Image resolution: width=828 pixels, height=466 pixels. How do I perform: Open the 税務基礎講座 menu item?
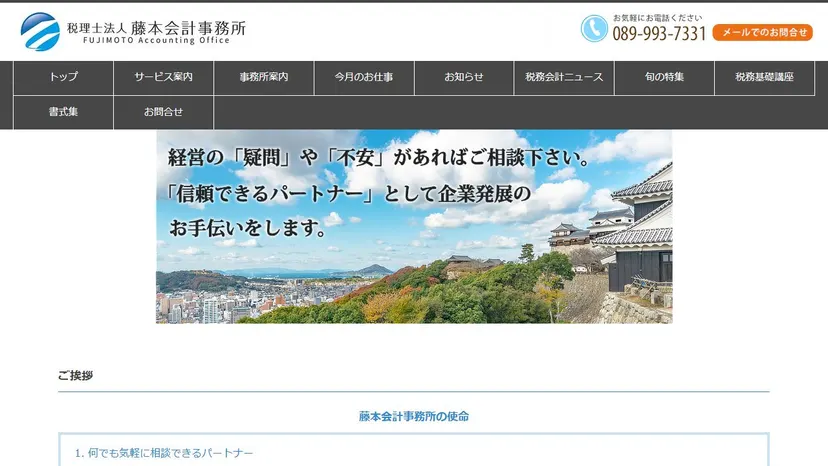pos(764,77)
